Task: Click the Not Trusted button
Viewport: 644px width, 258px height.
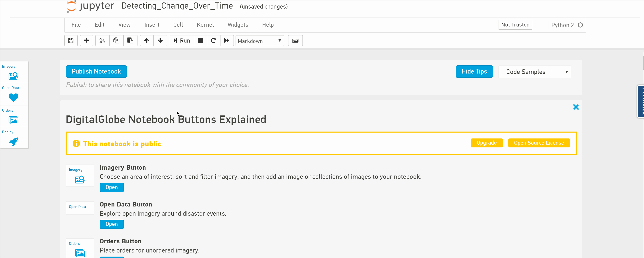Action: click(515, 25)
